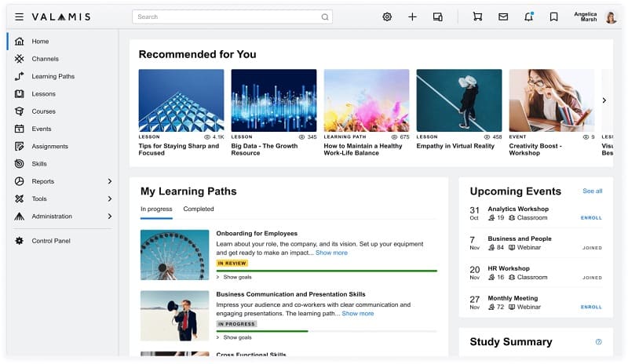Open Healthy Work-Life Balance thumbnail
The width and height of the screenshot is (628, 364).
coord(367,100)
